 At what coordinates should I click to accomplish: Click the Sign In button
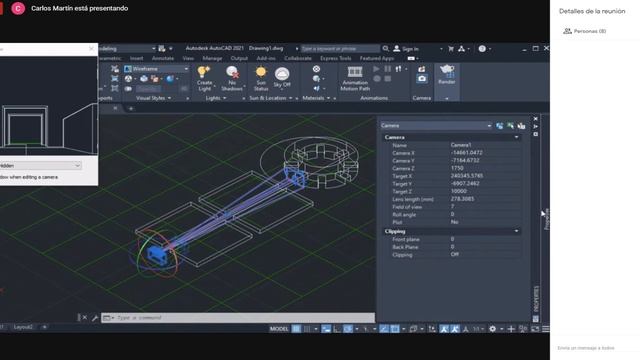click(406, 49)
